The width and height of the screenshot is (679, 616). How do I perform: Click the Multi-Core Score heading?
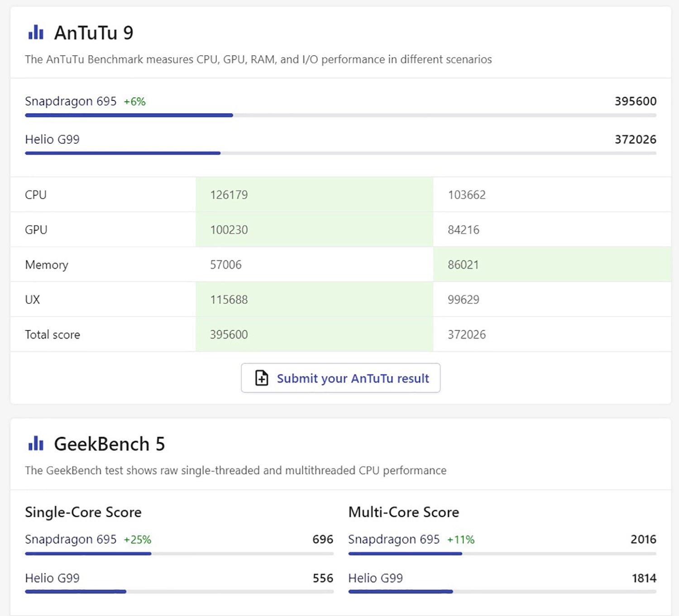tap(404, 512)
